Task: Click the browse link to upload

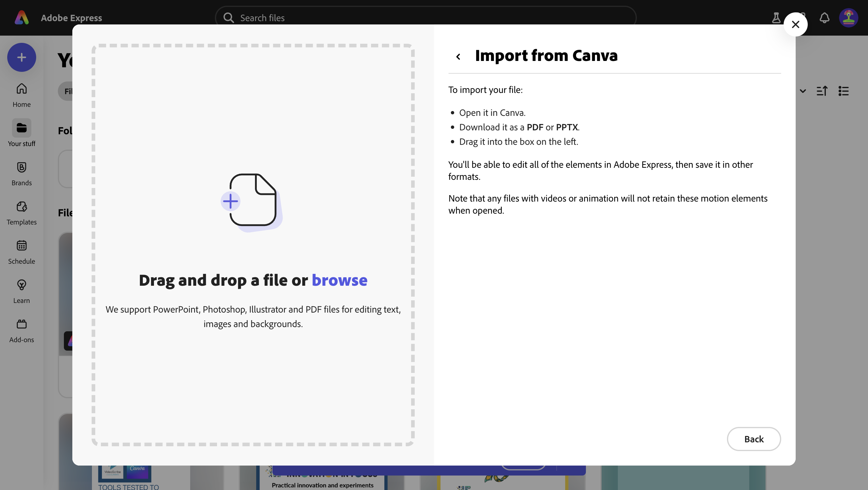Action: click(339, 280)
